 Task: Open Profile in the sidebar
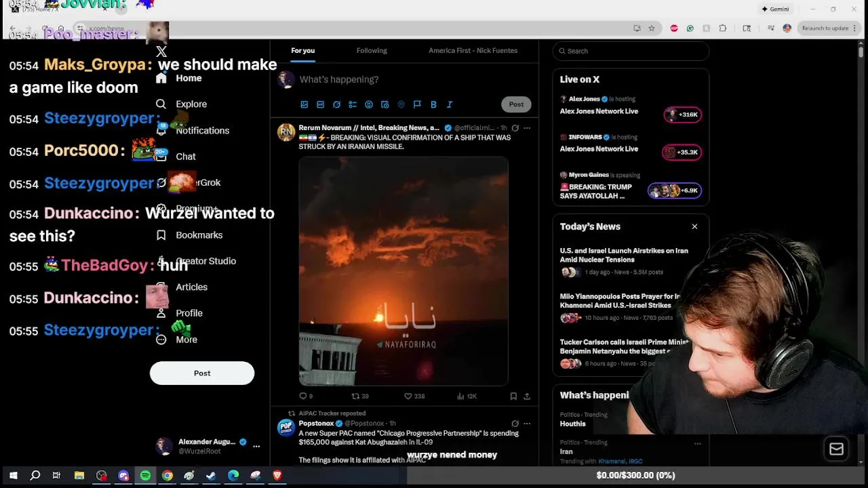(179, 313)
